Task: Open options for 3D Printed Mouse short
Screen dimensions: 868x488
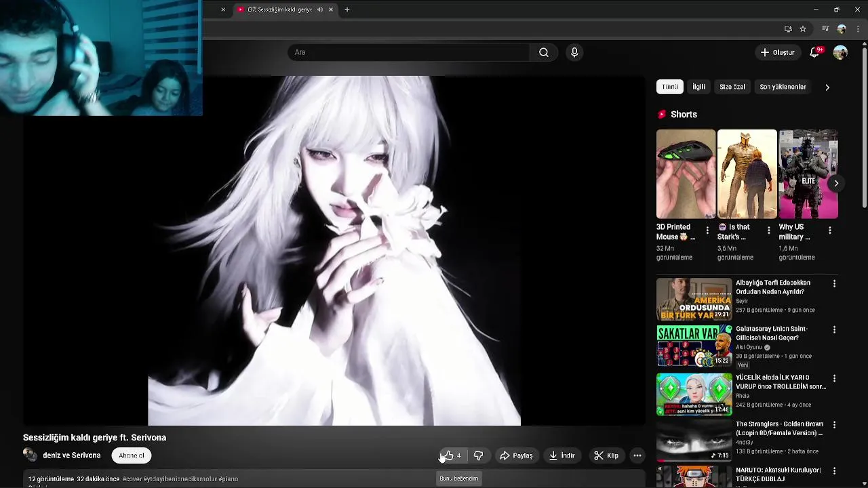Action: point(707,230)
